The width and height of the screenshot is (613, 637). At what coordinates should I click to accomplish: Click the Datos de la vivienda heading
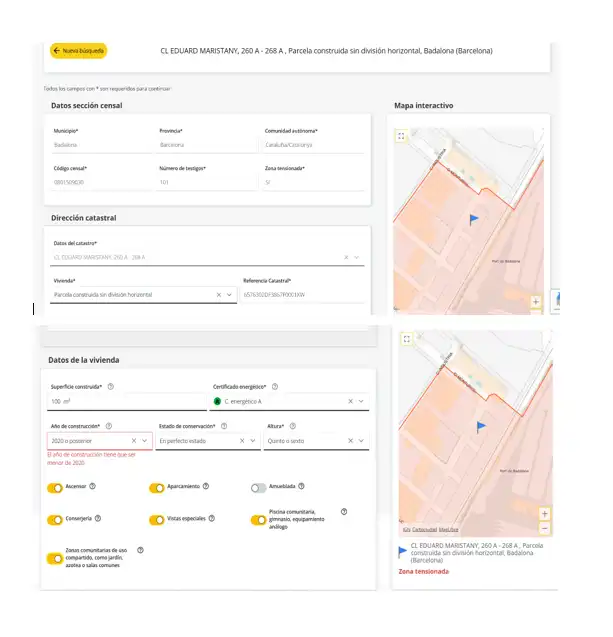(x=84, y=360)
